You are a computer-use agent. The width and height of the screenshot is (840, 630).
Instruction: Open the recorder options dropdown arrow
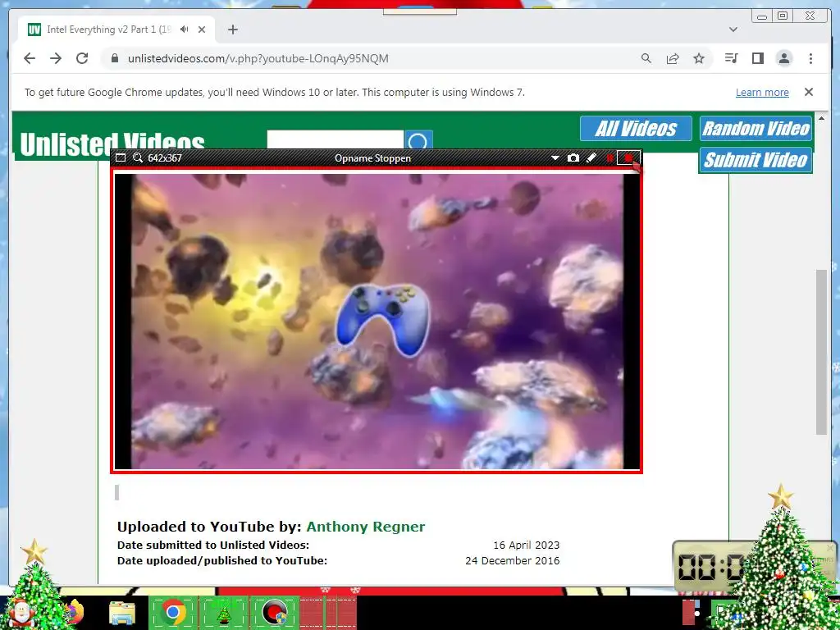(555, 158)
